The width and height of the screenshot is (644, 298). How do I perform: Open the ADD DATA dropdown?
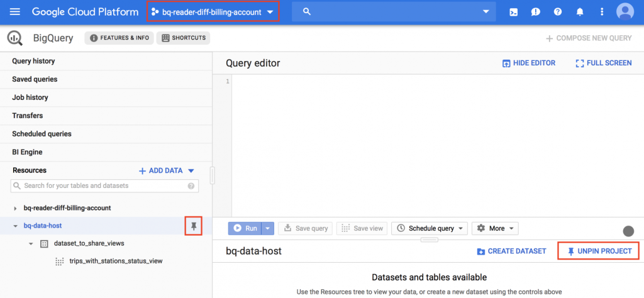tap(167, 171)
